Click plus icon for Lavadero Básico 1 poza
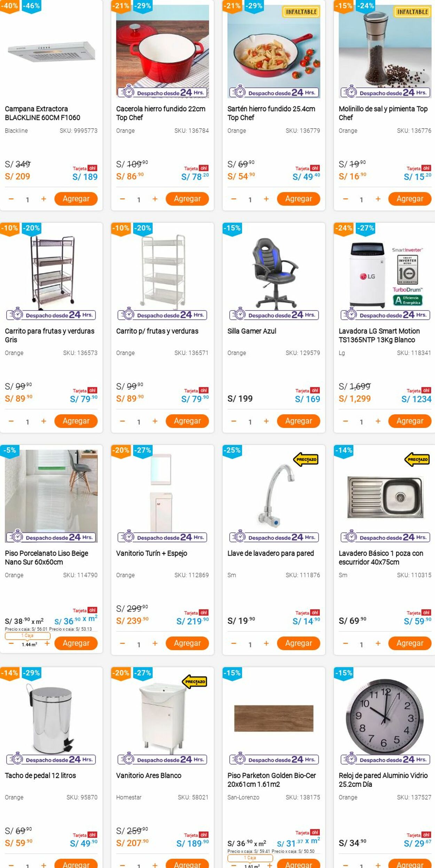 378,643
